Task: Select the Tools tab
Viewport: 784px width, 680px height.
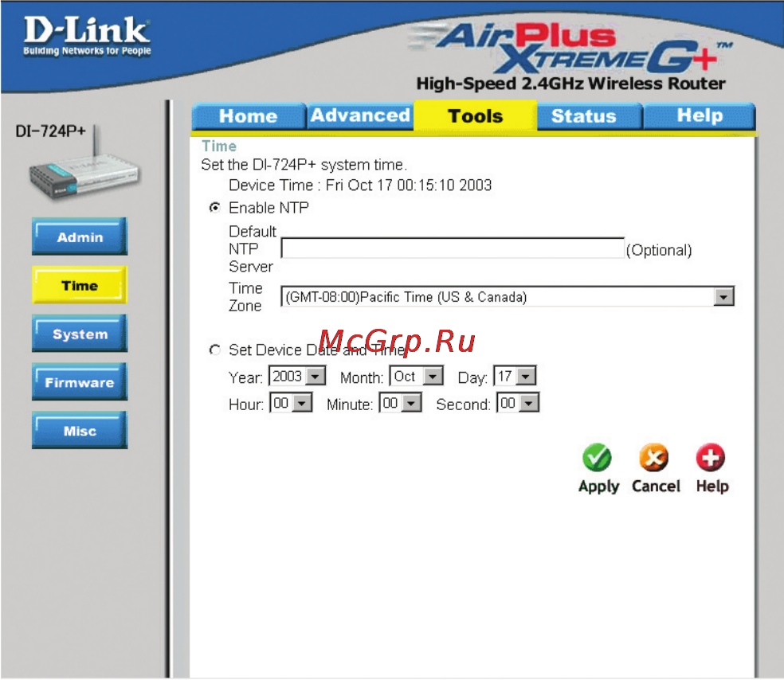Action: click(476, 116)
